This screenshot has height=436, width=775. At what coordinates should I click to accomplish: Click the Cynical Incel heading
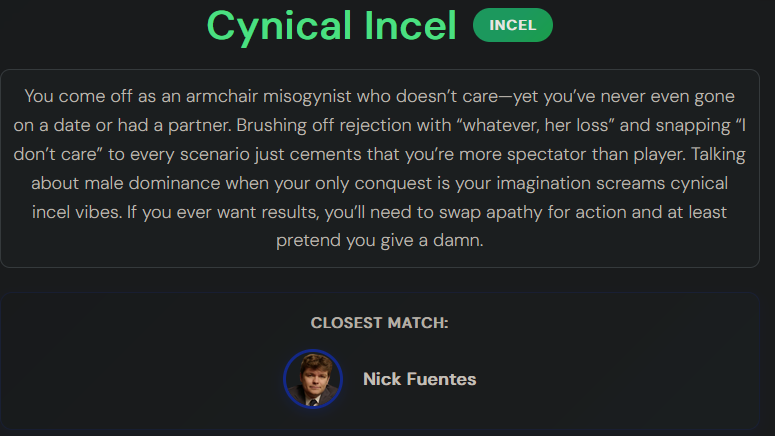click(331, 26)
